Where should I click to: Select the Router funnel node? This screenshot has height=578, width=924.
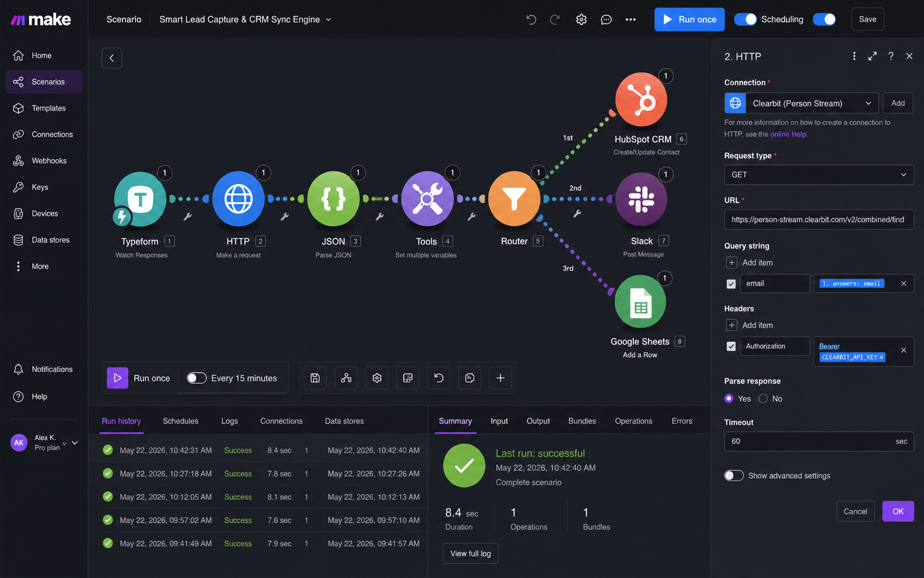(x=514, y=199)
